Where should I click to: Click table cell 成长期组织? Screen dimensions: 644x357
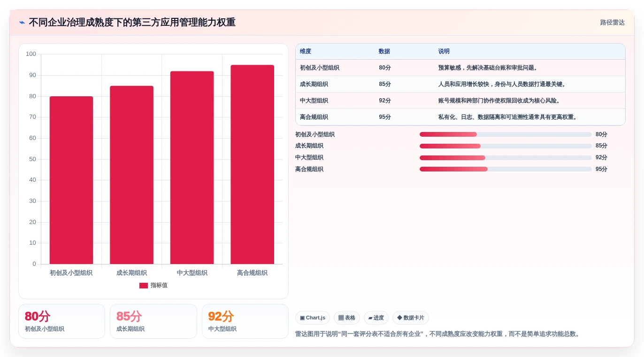(314, 84)
